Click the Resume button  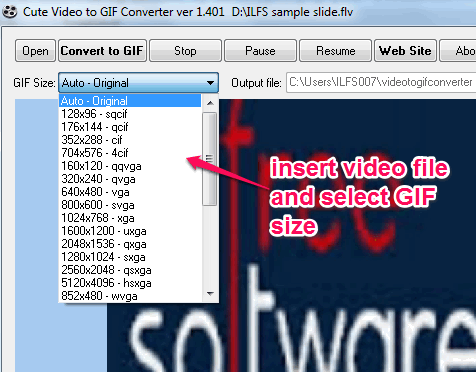[x=336, y=51]
